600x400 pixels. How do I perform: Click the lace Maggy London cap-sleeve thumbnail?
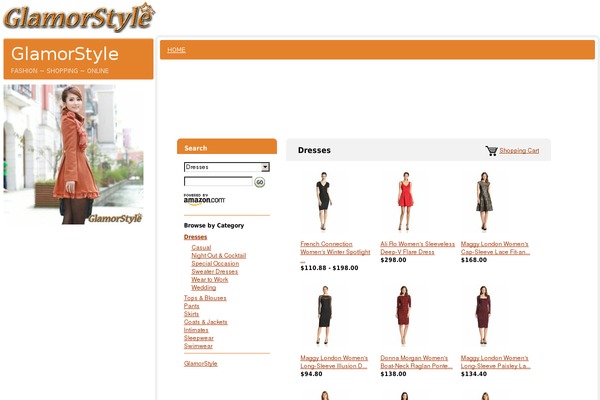point(484,201)
